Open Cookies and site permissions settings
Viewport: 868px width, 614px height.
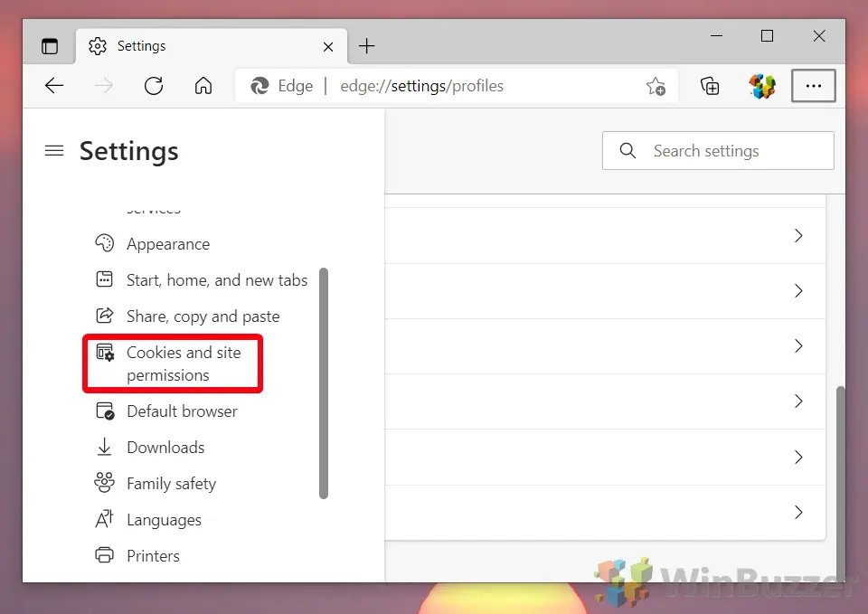pos(172,363)
